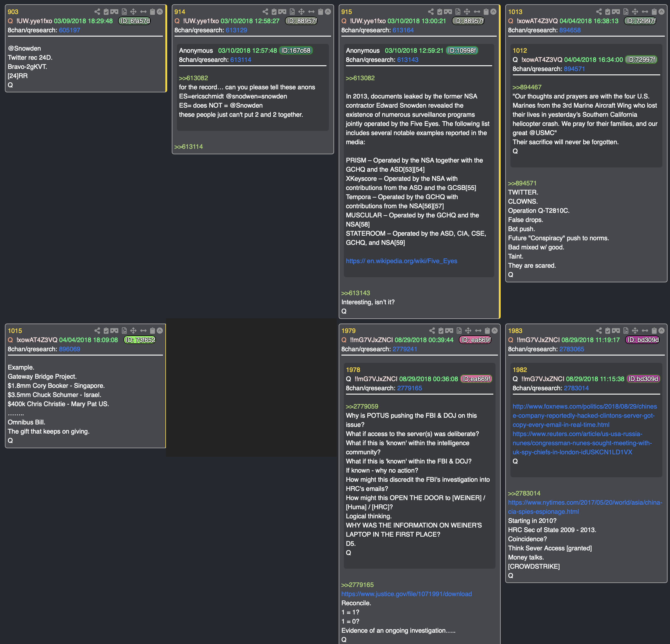Collapse post 915 using circled up-arrow
The image size is (670, 644).
493,12
